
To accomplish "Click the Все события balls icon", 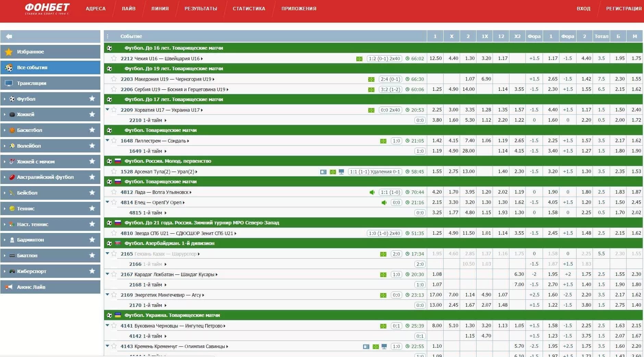I will click(9, 67).
